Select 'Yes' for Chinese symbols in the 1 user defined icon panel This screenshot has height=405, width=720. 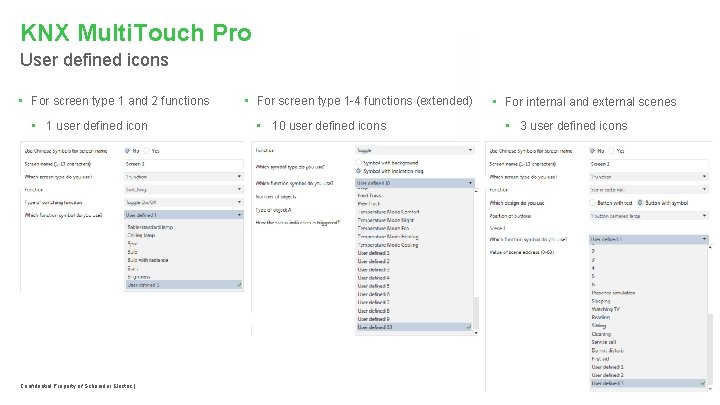pos(146,151)
